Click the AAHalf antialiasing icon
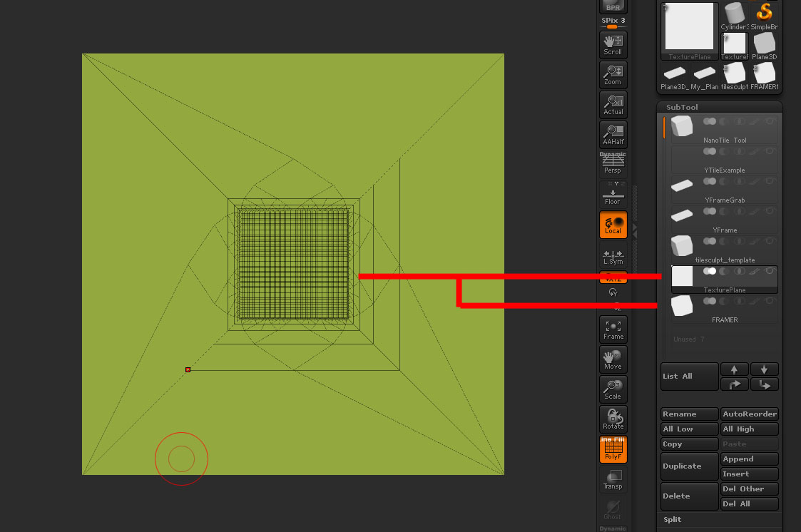The height and width of the screenshot is (532, 801). click(613, 134)
